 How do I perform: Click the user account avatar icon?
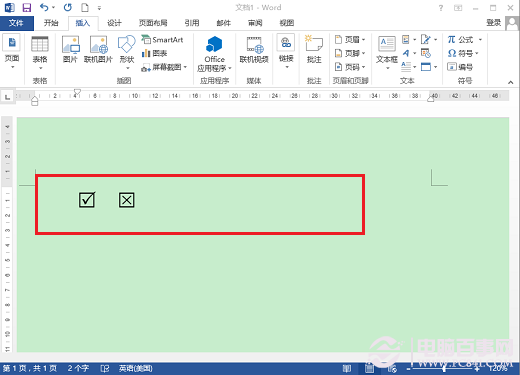(512, 23)
